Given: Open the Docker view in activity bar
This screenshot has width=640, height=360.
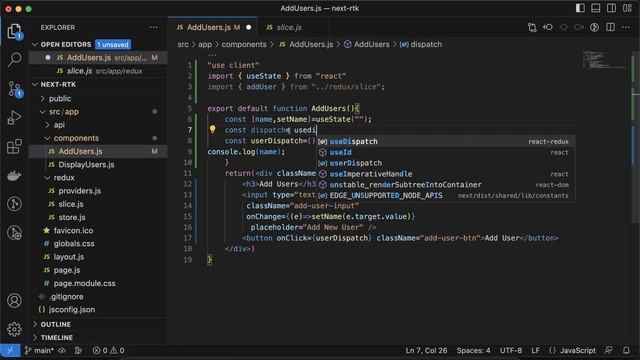Looking at the screenshot, I should tap(14, 176).
